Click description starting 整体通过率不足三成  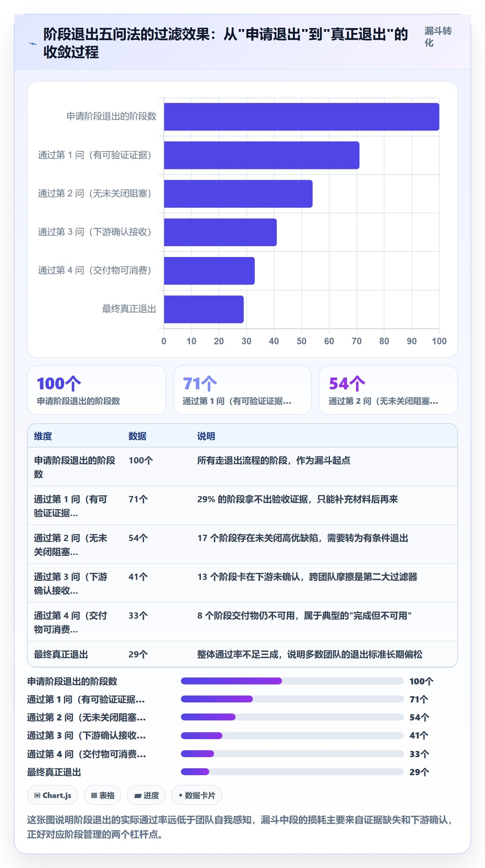(310, 654)
